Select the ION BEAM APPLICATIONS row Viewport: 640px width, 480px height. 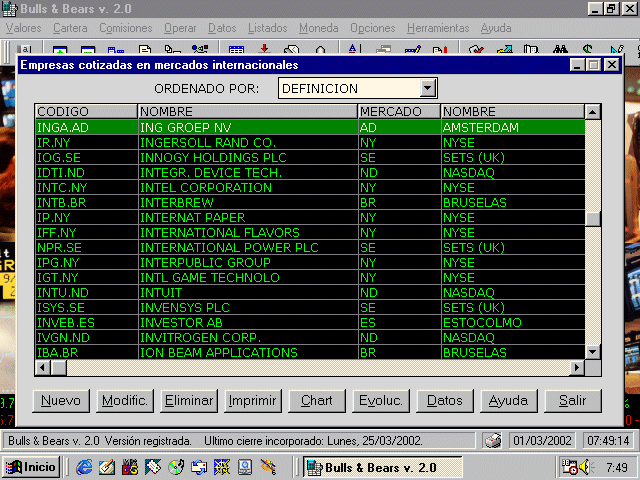coord(310,352)
